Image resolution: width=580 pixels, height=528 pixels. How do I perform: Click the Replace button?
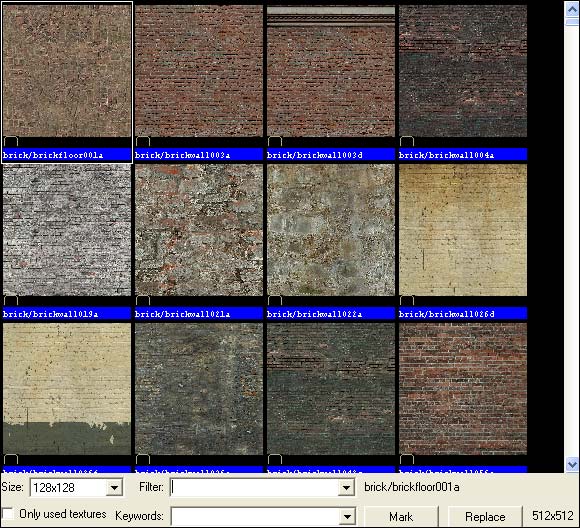tap(485, 517)
